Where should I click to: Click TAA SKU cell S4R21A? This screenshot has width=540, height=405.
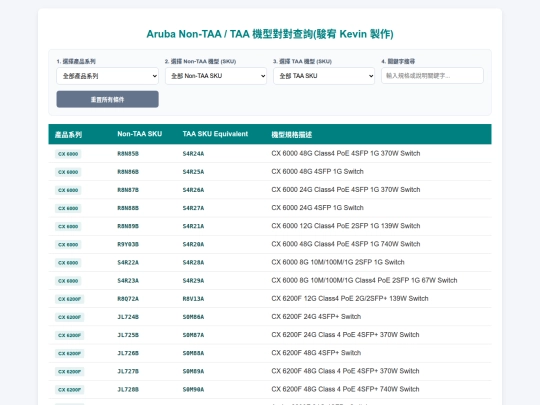(x=193, y=226)
